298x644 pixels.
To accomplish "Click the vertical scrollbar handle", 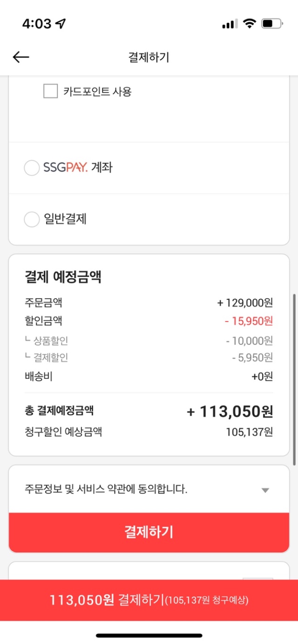I will [x=294, y=379].
